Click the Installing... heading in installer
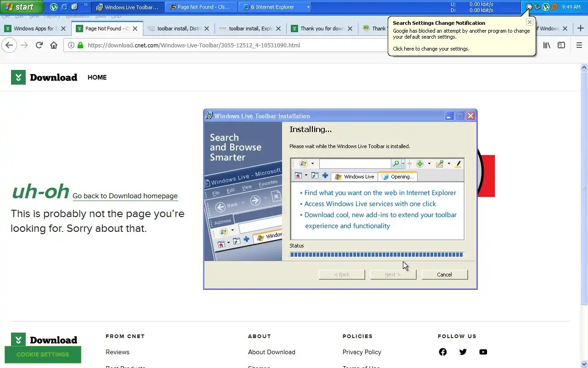The height and width of the screenshot is (368, 588). tap(311, 130)
